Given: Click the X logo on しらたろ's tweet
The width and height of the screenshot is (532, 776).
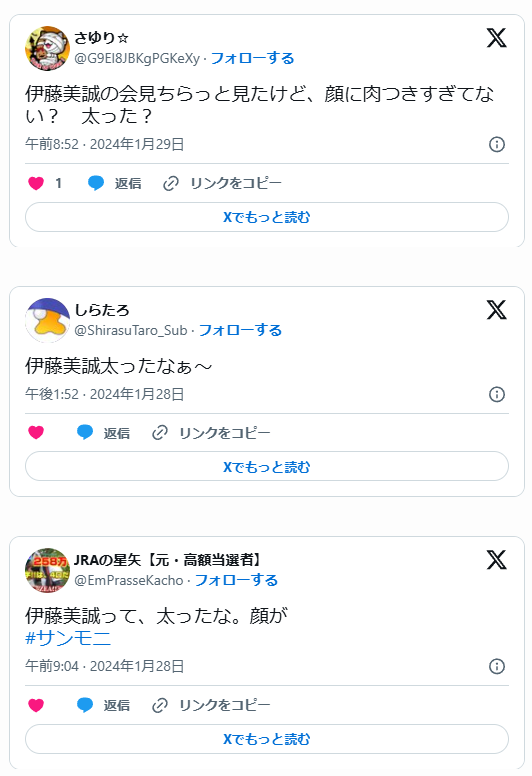Looking at the screenshot, I should pyautogui.click(x=496, y=310).
